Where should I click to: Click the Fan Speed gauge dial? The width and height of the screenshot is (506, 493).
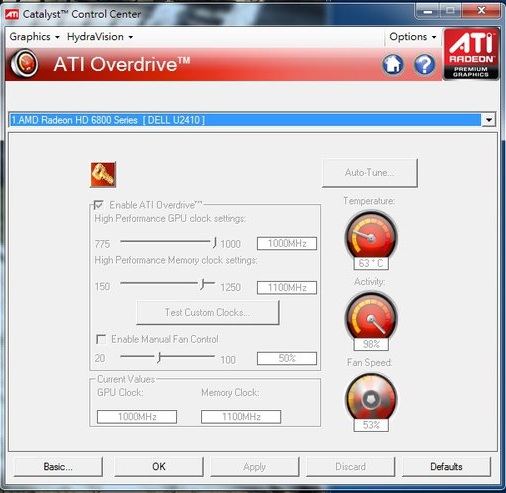tap(371, 397)
